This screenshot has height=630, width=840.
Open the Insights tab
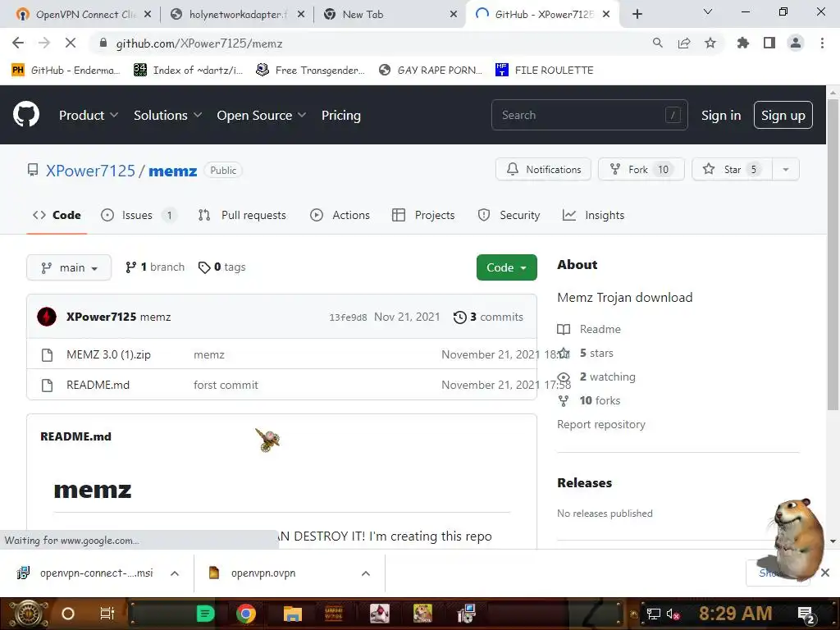click(594, 215)
